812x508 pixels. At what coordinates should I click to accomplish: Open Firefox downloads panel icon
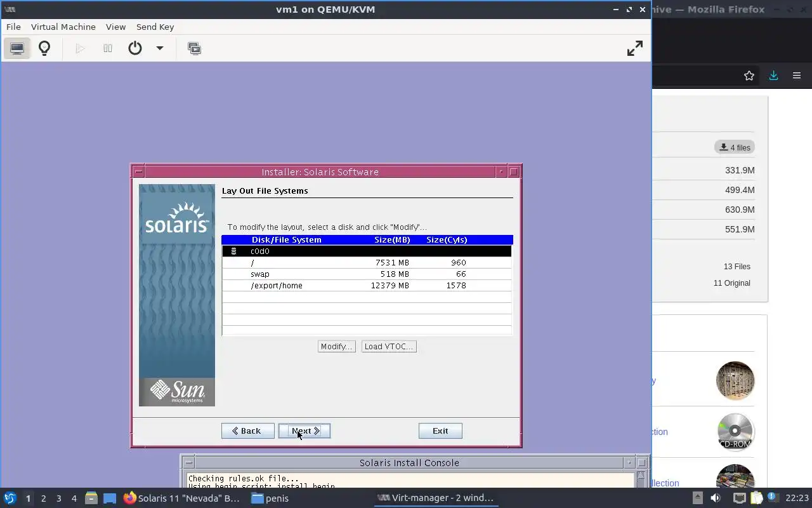point(773,76)
